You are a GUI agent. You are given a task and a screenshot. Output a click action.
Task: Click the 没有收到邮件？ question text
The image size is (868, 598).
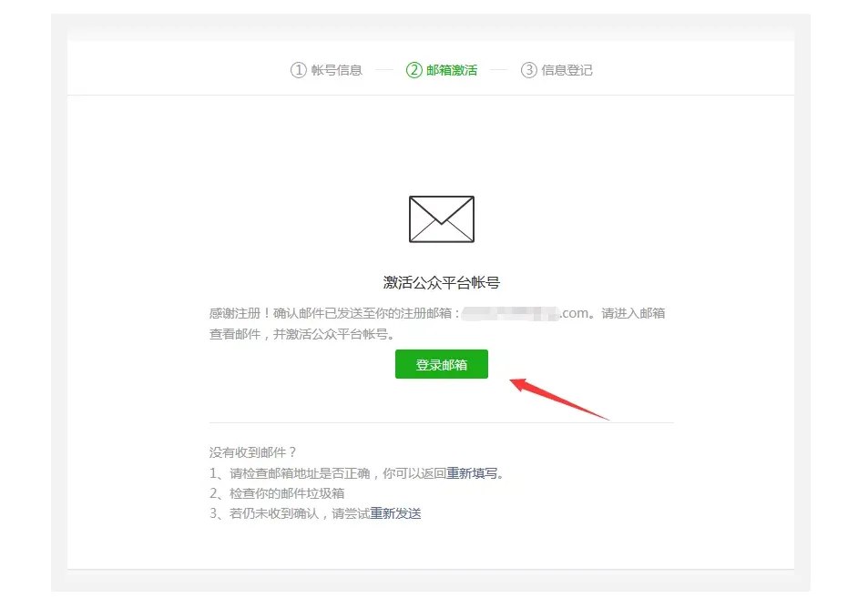pos(253,452)
